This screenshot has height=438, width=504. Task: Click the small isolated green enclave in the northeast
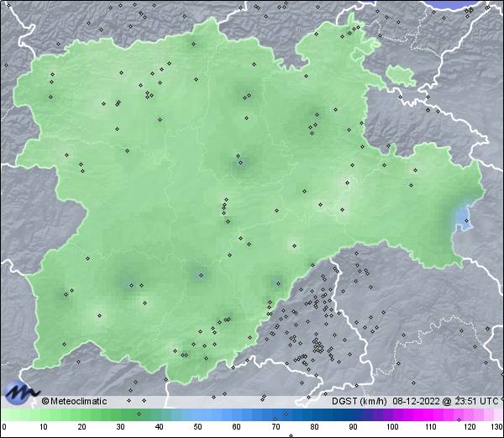(401, 76)
